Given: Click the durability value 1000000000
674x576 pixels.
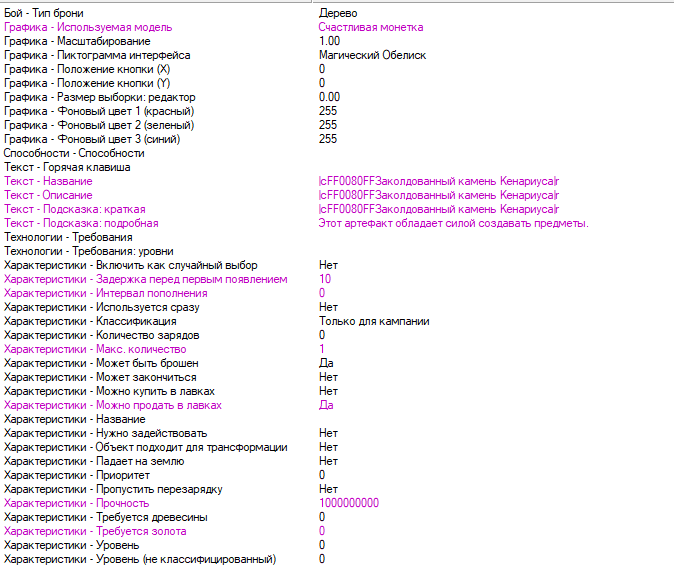Looking at the screenshot, I should [349, 504].
